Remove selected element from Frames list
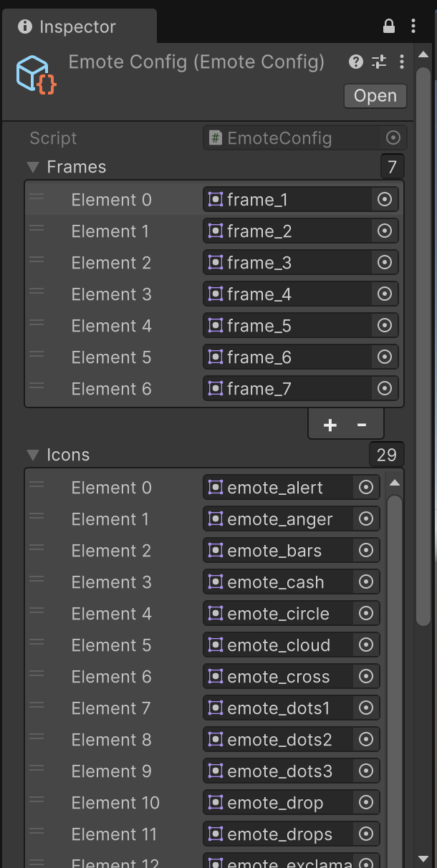This screenshot has width=437, height=868. (362, 425)
